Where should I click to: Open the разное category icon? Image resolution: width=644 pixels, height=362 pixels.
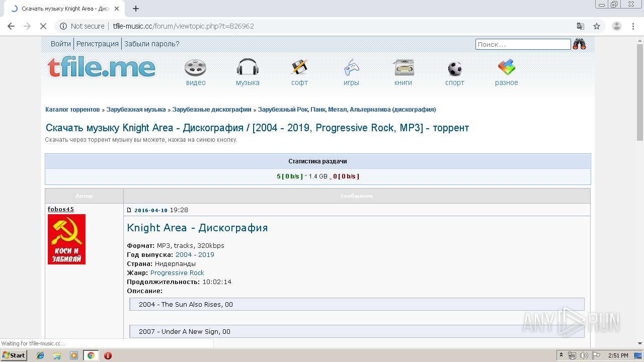507,68
